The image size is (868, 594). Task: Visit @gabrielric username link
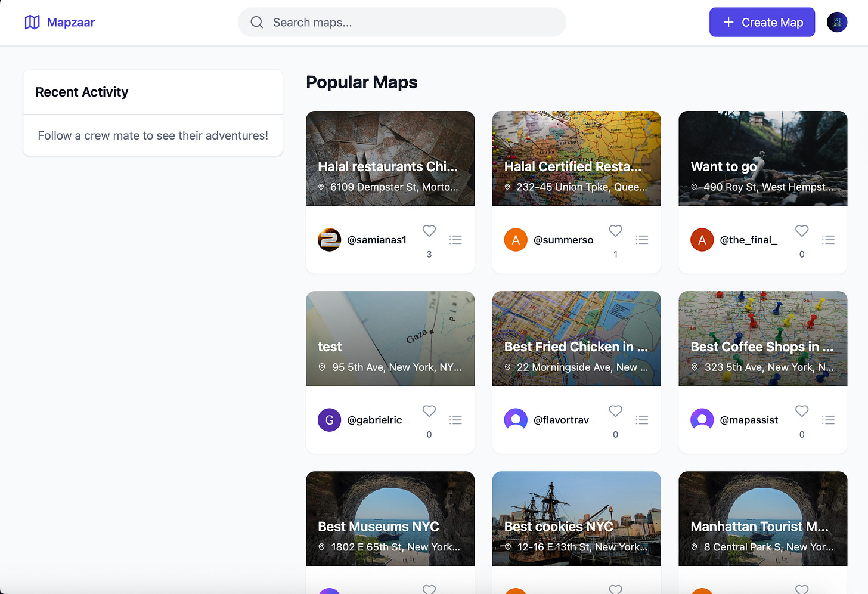(x=374, y=420)
